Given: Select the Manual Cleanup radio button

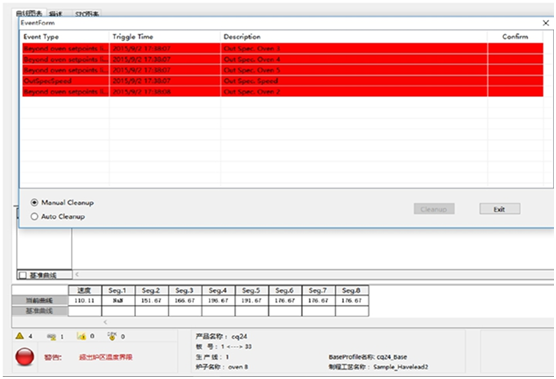Looking at the screenshot, I should click(34, 202).
